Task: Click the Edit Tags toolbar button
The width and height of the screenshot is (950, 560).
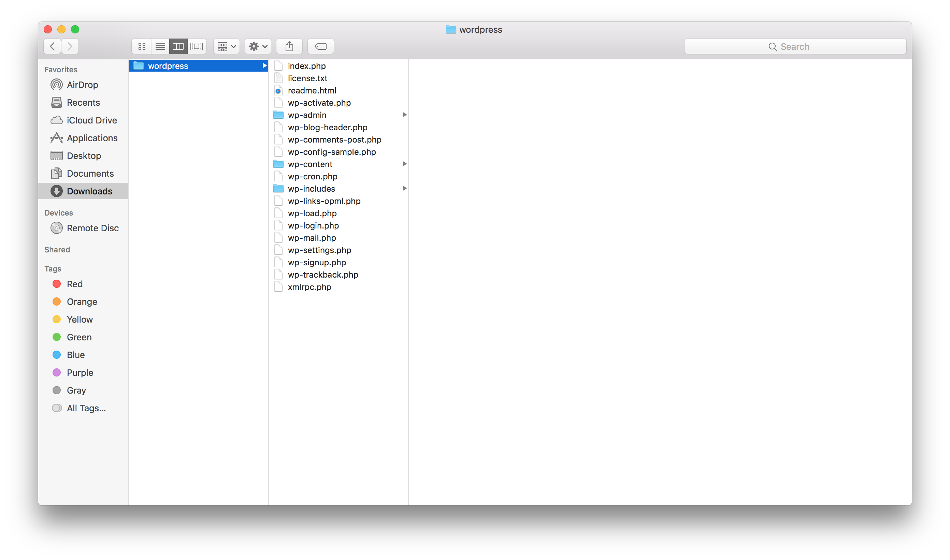Action: point(320,46)
